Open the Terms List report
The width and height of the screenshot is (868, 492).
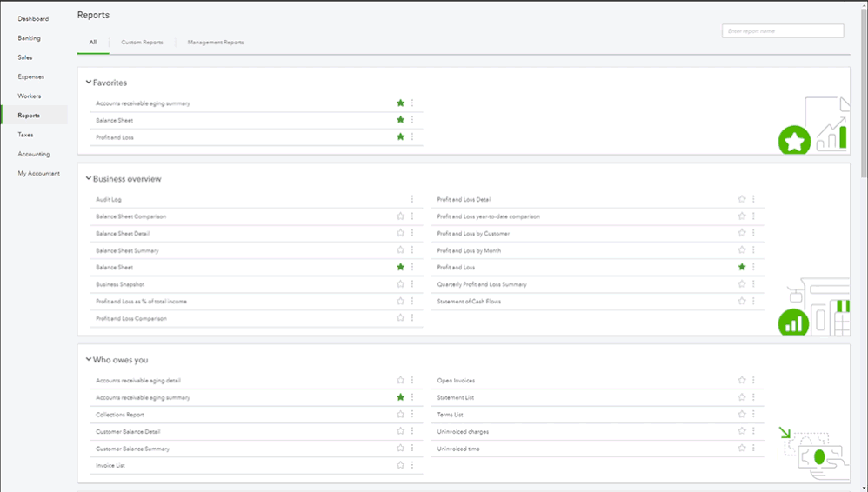pos(450,415)
